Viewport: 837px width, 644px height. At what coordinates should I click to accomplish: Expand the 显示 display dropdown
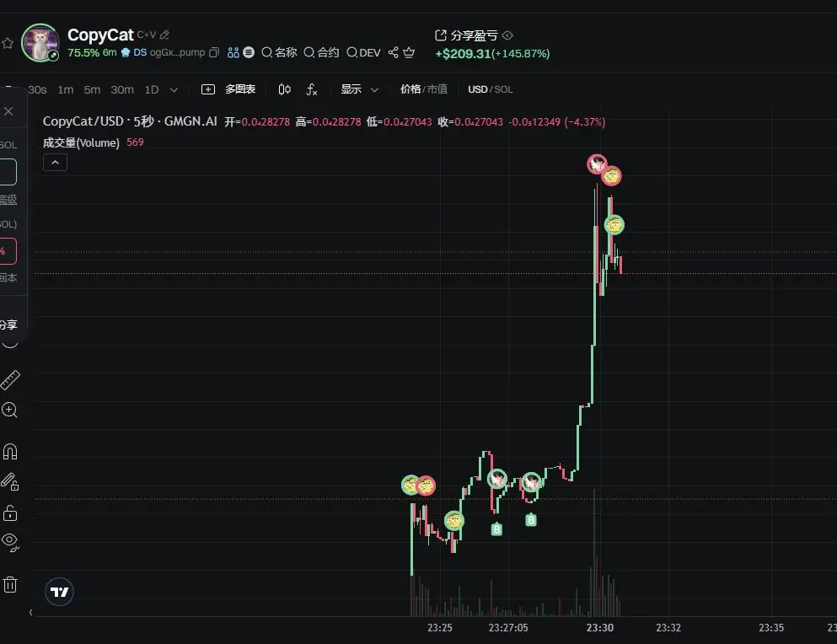click(360, 89)
